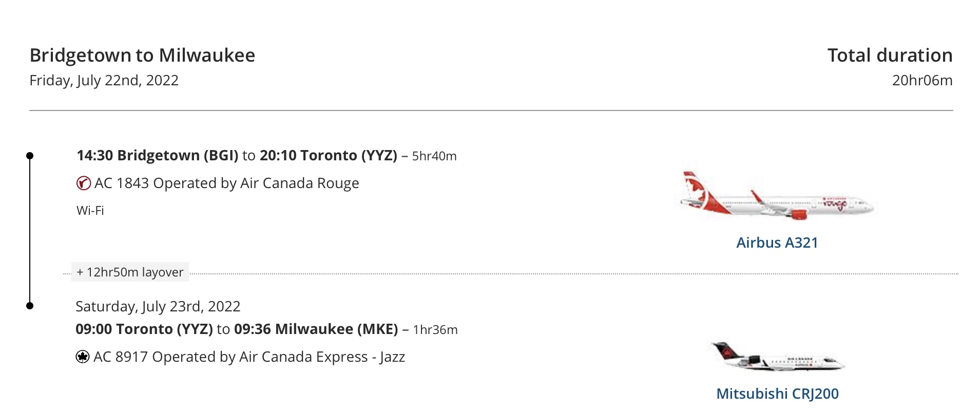Click the Air Canada Express jet image
Image resolution: width=980 pixels, height=408 pixels.
point(777,356)
